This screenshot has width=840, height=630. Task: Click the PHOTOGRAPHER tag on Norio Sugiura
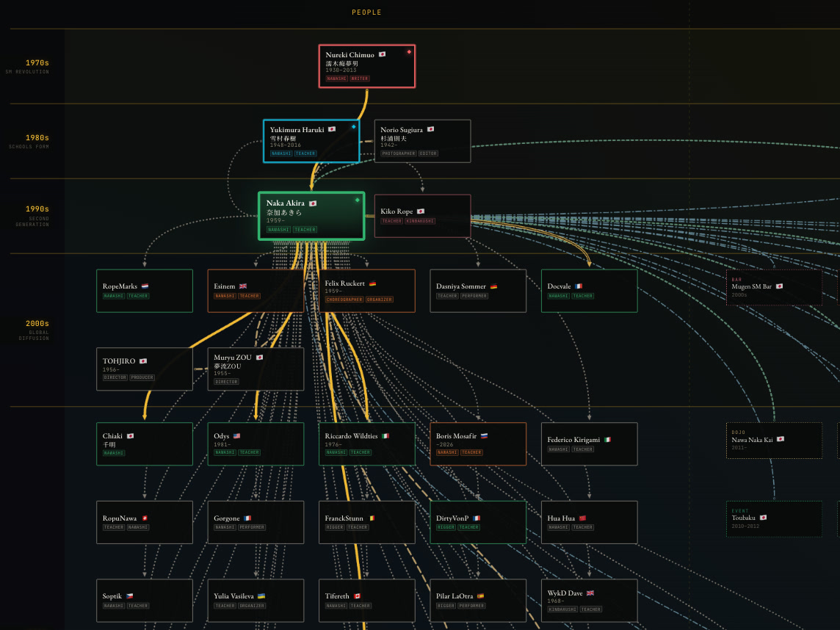click(399, 153)
